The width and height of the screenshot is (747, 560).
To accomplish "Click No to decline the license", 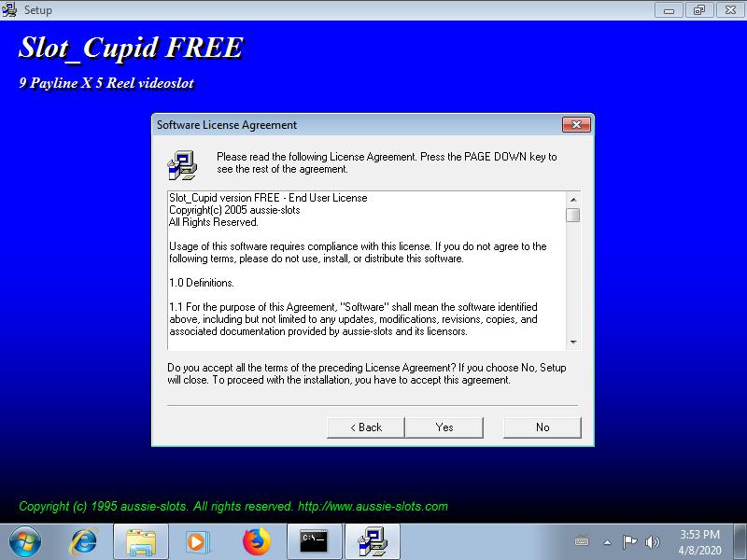I will (x=543, y=427).
